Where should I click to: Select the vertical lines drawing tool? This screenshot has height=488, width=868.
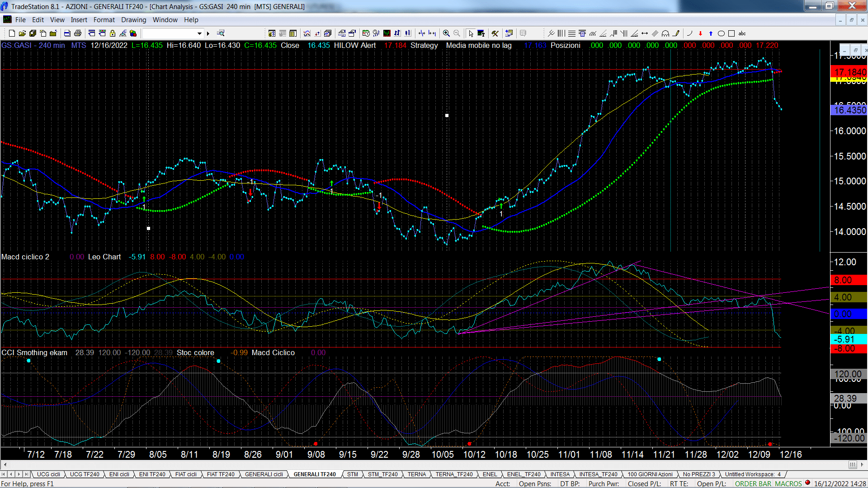click(x=561, y=33)
